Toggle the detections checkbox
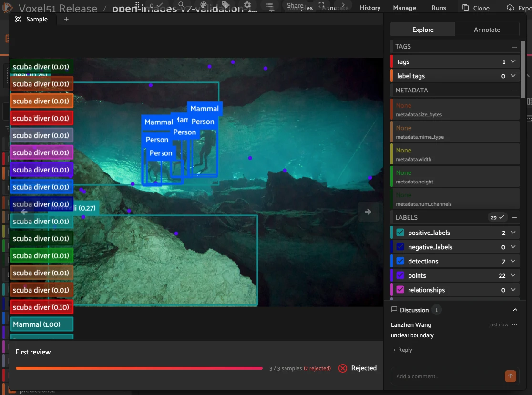The height and width of the screenshot is (395, 532). tap(400, 261)
